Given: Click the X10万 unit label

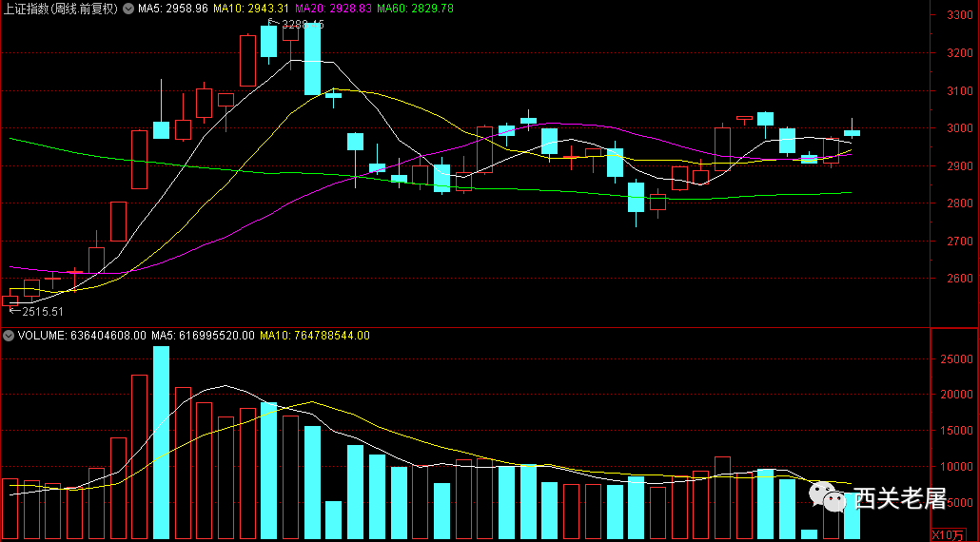Looking at the screenshot, I should point(947,534).
